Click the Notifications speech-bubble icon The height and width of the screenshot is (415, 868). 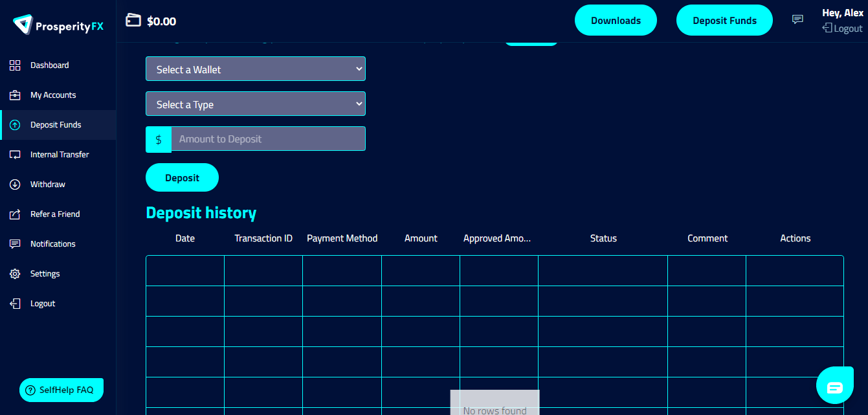14,243
